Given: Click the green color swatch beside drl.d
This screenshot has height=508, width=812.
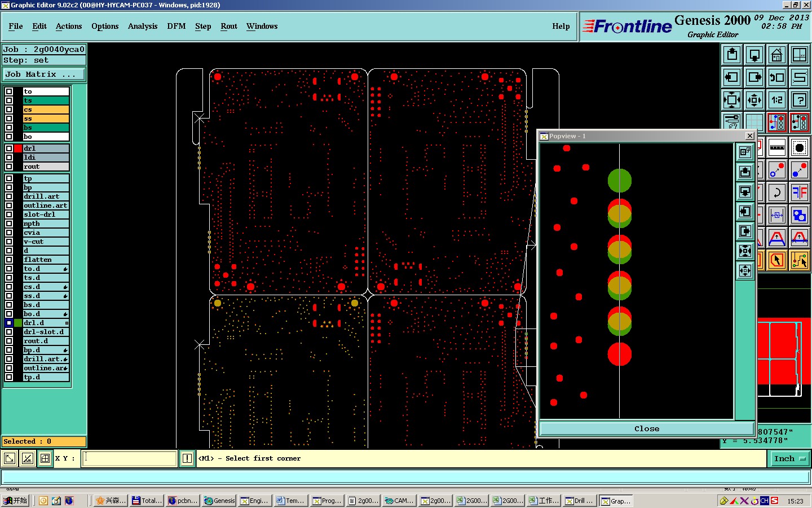Looking at the screenshot, I should [18, 323].
